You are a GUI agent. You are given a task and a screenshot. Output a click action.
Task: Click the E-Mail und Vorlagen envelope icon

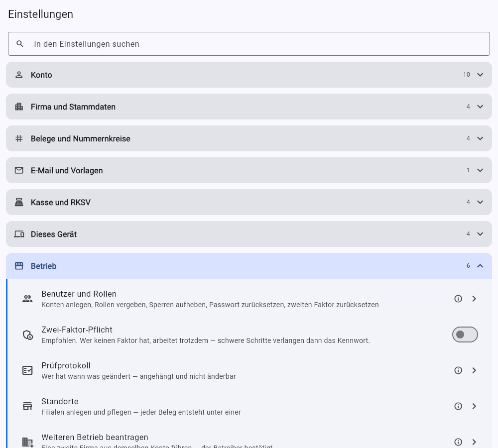coord(19,171)
